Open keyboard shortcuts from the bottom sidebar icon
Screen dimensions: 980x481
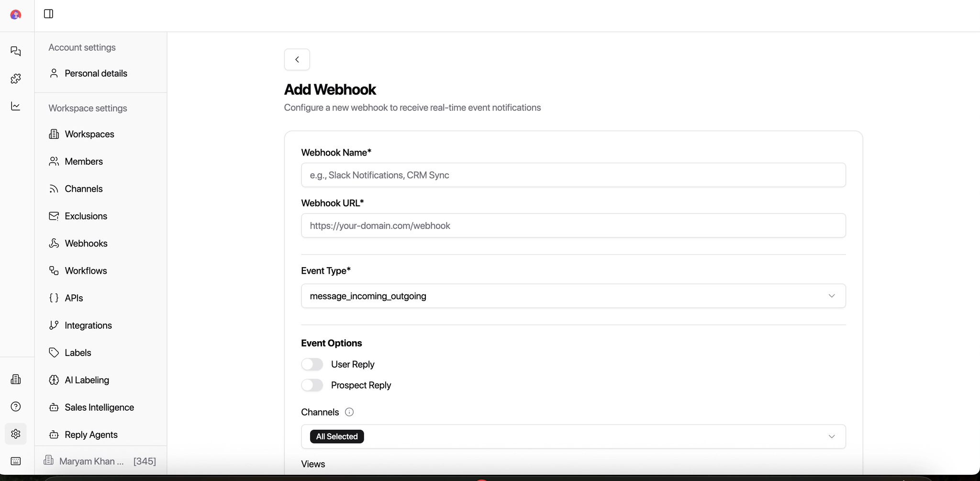pos(16,461)
